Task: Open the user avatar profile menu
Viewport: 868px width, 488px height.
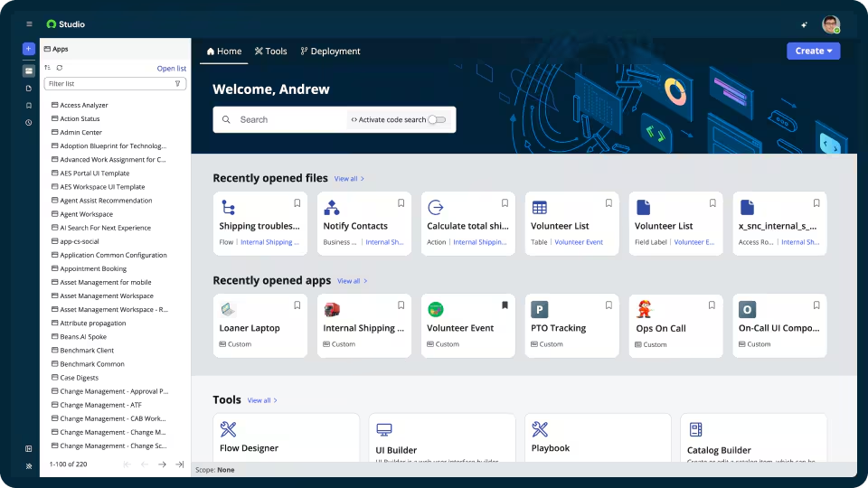Action: (x=831, y=24)
